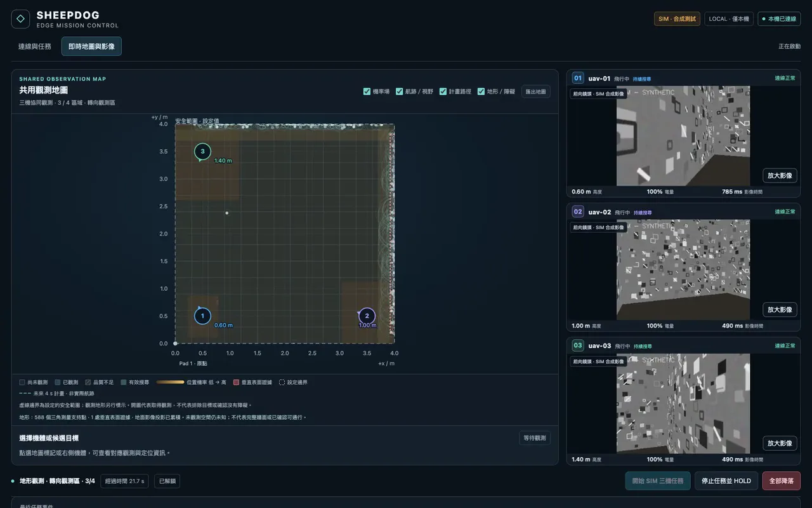This screenshot has height=508, width=812.
Task: Click the 經過時間 21.7 s chip
Action: click(125, 481)
